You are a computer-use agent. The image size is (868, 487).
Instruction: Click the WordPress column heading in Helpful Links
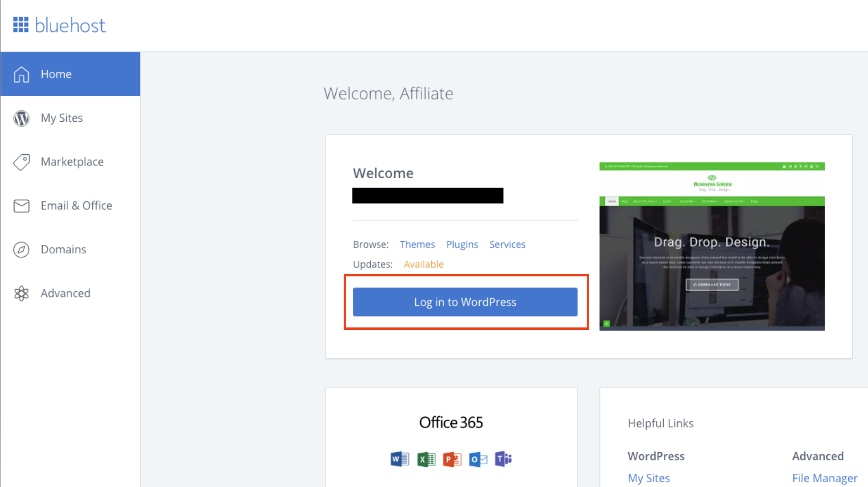[x=656, y=456]
